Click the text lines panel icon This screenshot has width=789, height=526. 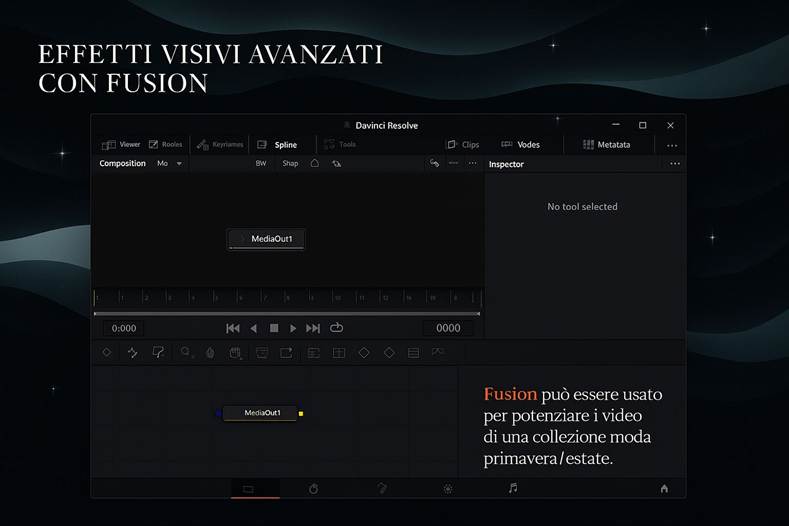tap(313, 353)
